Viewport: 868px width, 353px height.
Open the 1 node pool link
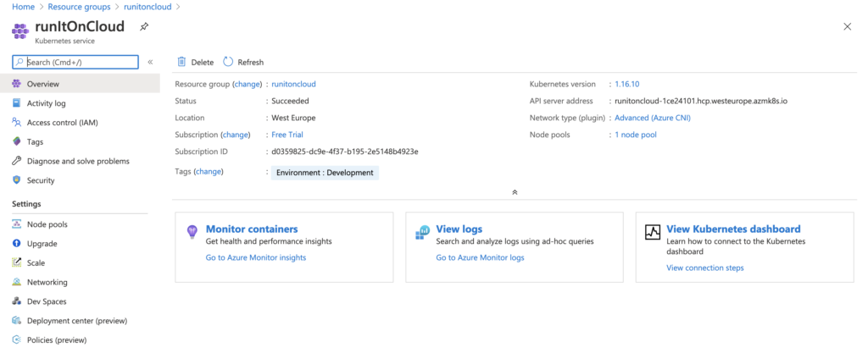[635, 135]
